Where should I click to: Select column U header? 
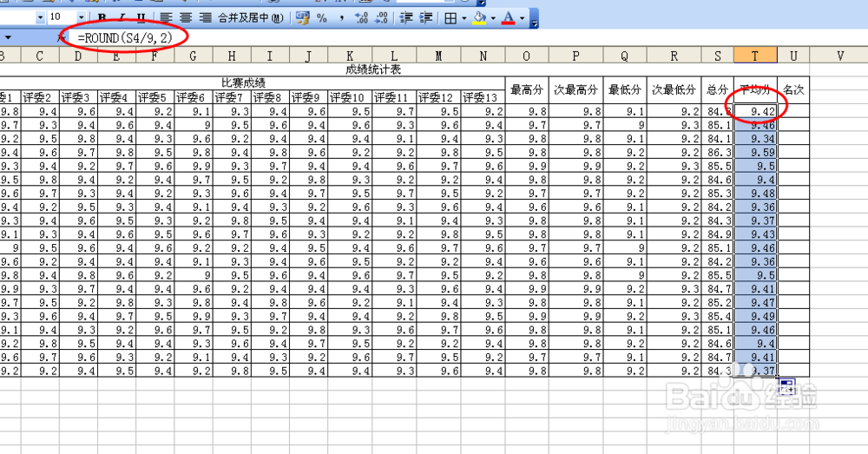click(x=793, y=56)
